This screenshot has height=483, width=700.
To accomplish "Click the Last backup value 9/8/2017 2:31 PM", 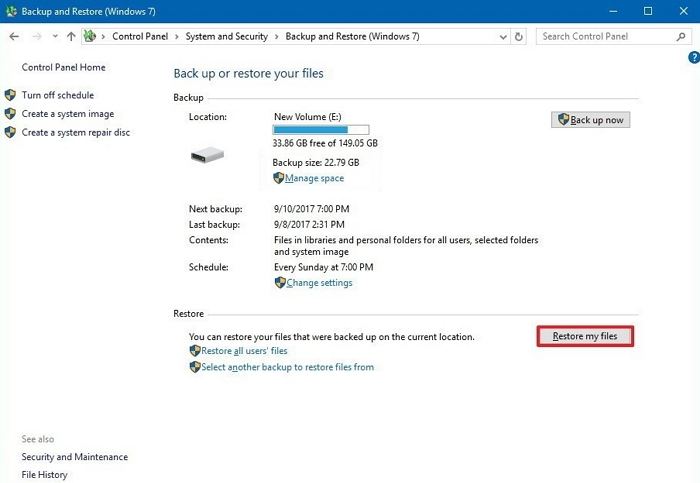I will coord(309,225).
